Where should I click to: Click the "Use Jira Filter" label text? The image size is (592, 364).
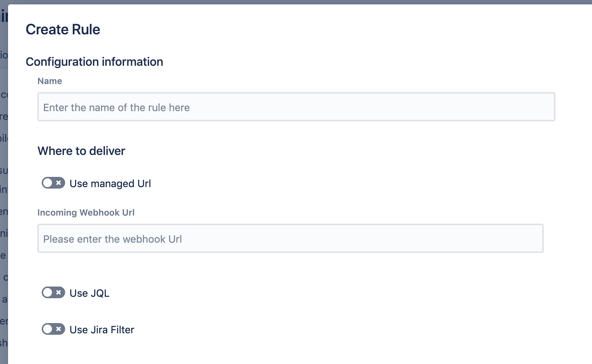(102, 330)
